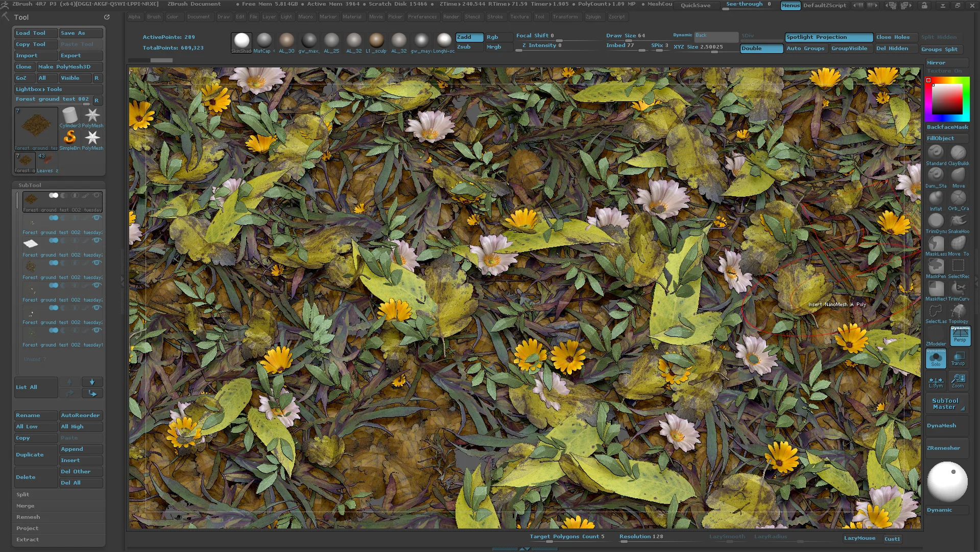The image size is (980, 552).
Task: Select the Standard brush icon
Action: [935, 152]
